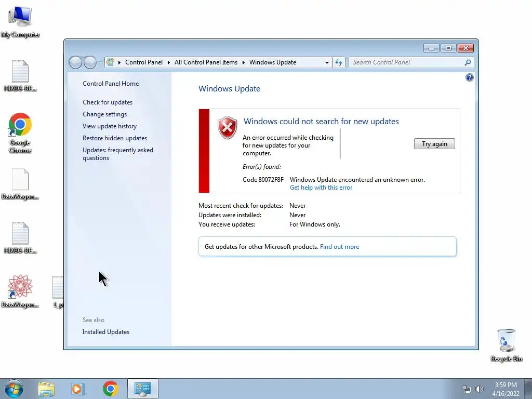Expand the recent pages arrow beside Forward

[x=100, y=63]
